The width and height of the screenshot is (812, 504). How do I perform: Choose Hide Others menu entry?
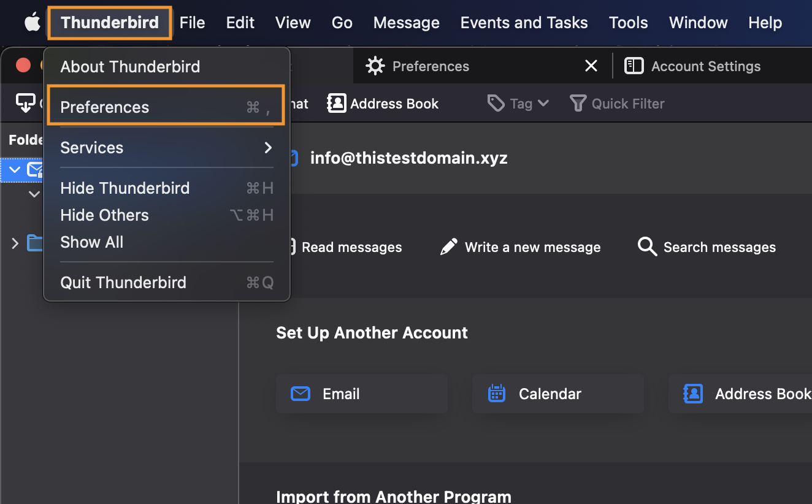point(166,215)
